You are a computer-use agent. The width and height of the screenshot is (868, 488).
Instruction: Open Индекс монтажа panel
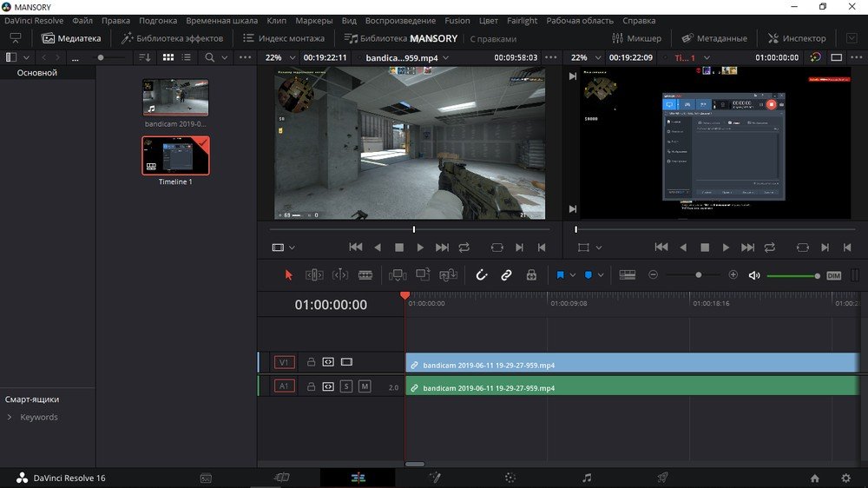click(284, 38)
